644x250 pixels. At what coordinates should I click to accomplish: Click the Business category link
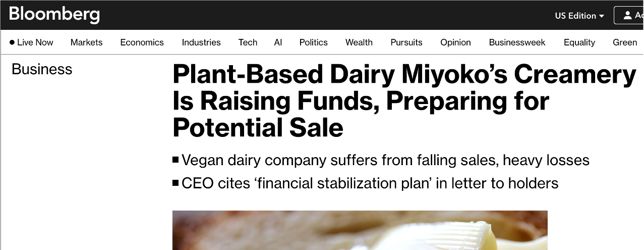[42, 69]
